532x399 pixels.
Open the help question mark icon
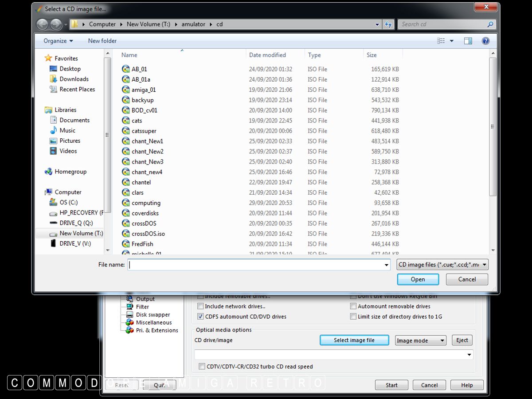485,41
